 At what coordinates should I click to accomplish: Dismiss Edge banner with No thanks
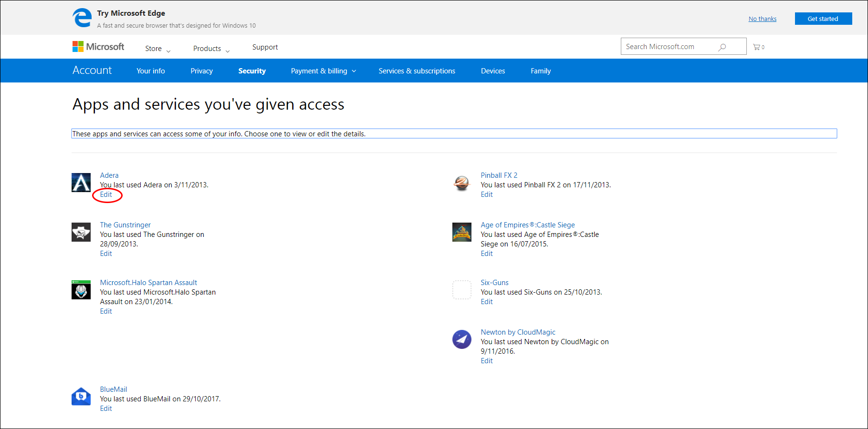[763, 19]
